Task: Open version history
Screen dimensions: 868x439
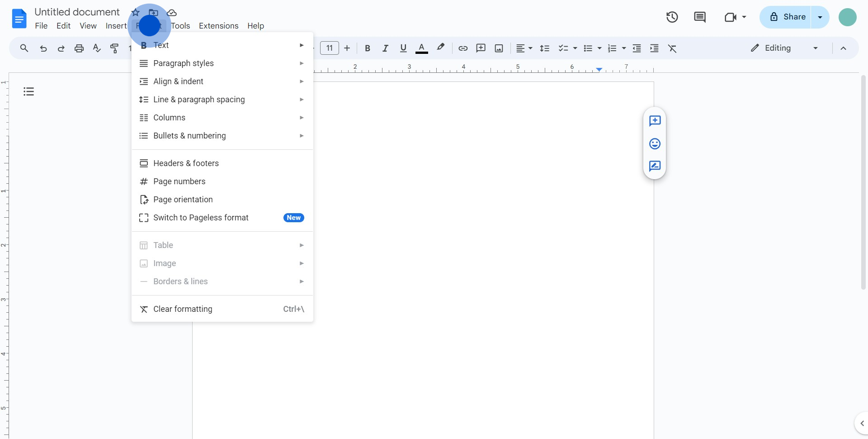Action: (x=672, y=17)
